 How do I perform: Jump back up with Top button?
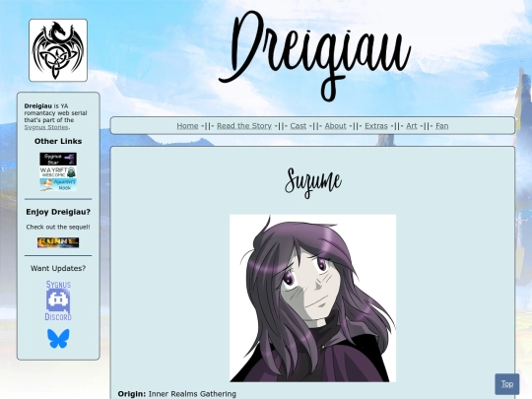(x=507, y=384)
